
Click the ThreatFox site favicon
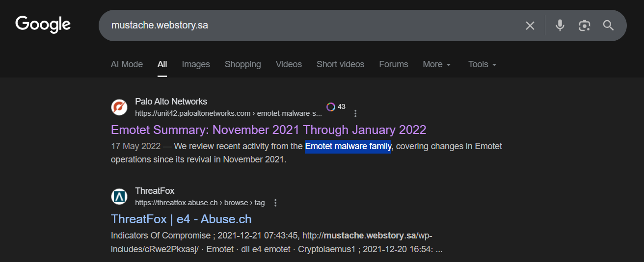119,196
